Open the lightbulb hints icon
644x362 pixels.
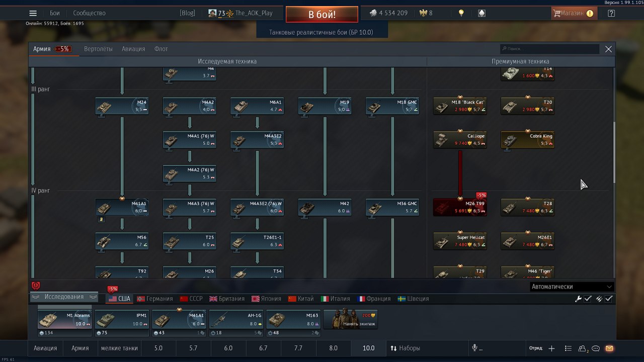(x=461, y=13)
